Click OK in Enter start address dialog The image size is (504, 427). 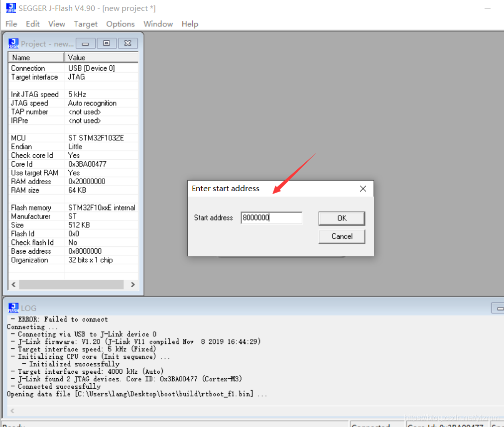tap(342, 218)
